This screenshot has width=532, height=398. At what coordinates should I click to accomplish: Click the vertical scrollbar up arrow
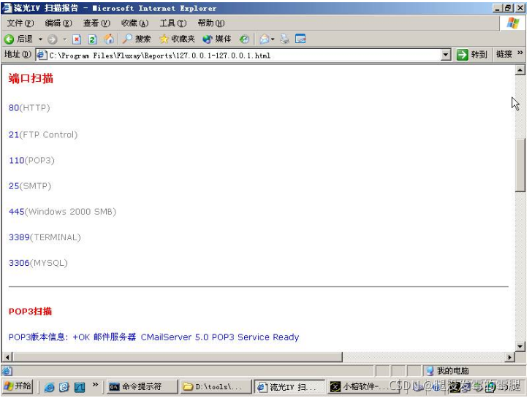(x=520, y=70)
